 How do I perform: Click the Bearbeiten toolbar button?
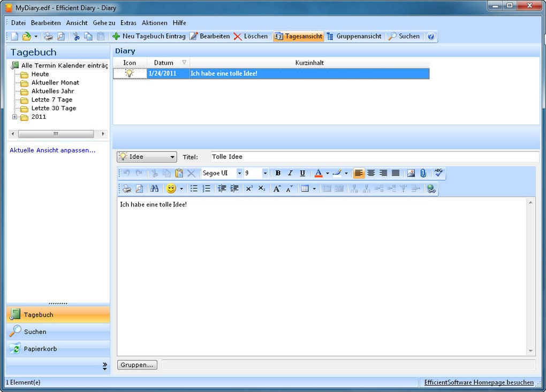(x=210, y=36)
